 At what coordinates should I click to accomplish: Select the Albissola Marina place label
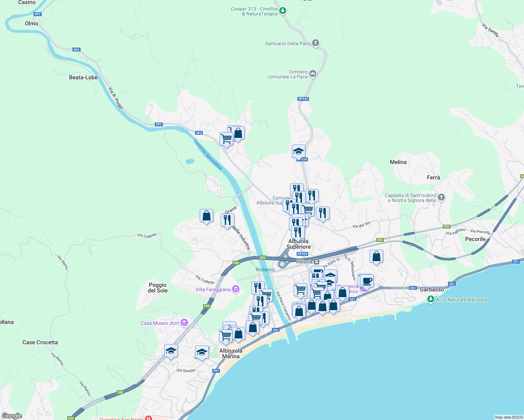(x=231, y=353)
